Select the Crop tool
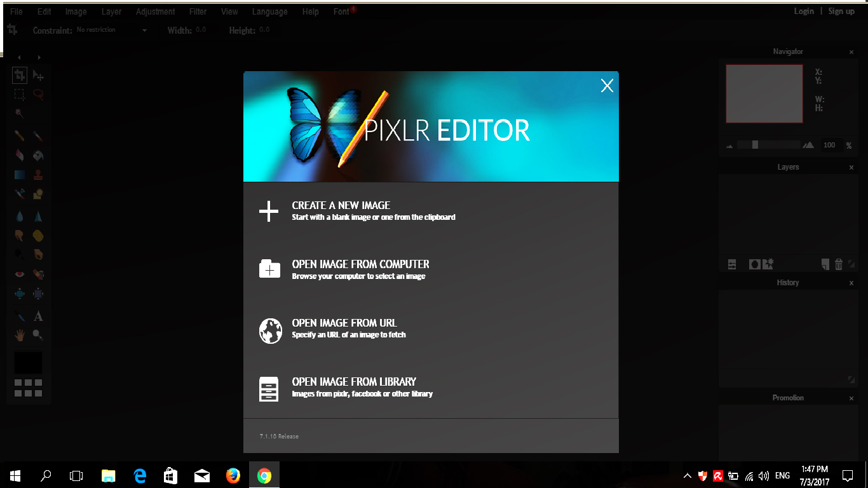Viewport: 868px width, 488px height. point(19,75)
